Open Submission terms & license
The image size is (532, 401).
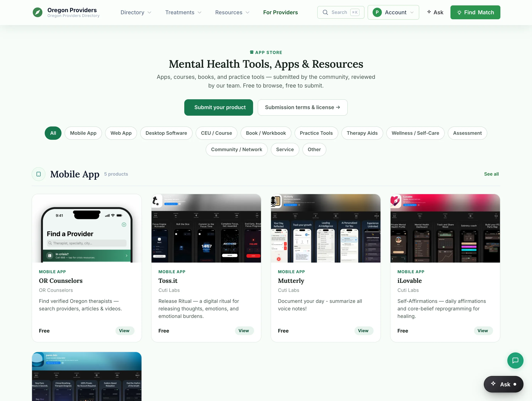click(303, 107)
